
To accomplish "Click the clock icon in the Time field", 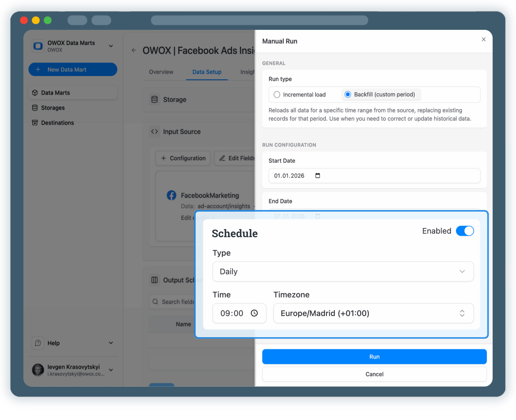I will pos(255,313).
